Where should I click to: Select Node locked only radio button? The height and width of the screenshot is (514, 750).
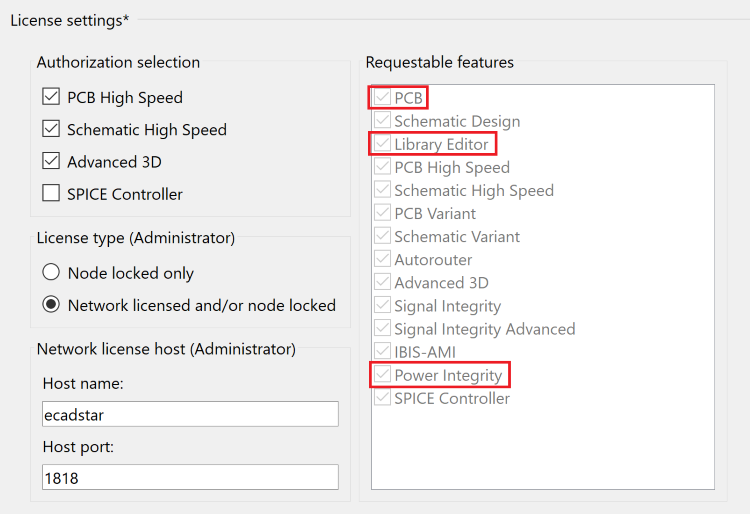click(51, 272)
